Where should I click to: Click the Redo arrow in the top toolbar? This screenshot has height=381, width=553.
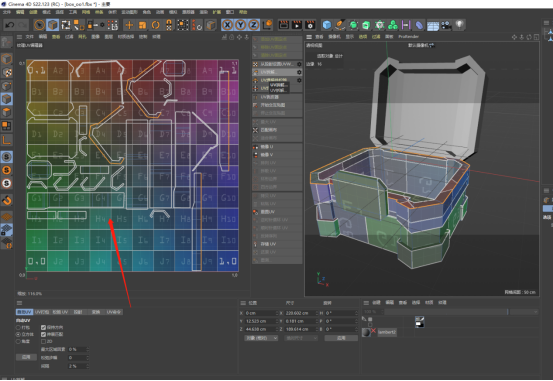click(x=23, y=25)
